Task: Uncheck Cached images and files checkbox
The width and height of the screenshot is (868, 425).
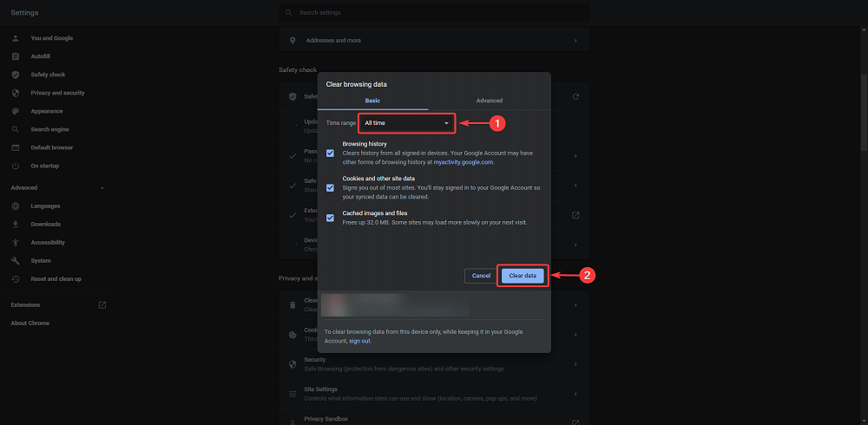Action: (x=331, y=218)
